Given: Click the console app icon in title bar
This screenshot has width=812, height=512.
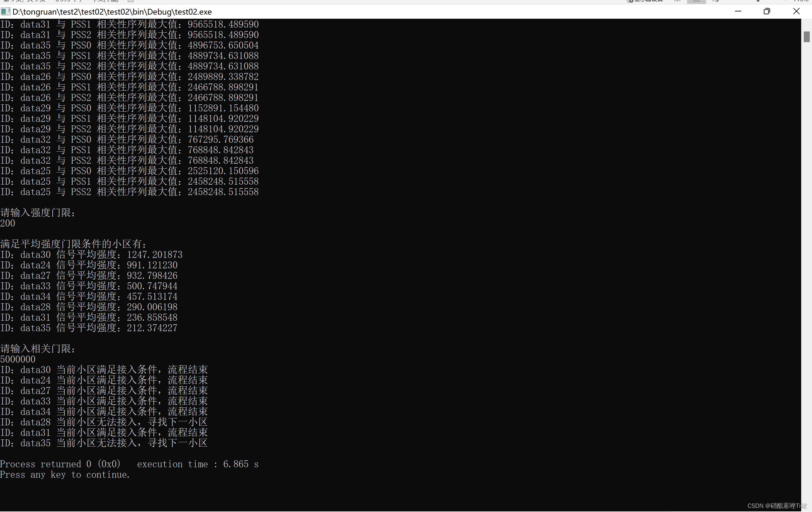Looking at the screenshot, I should click(x=5, y=12).
